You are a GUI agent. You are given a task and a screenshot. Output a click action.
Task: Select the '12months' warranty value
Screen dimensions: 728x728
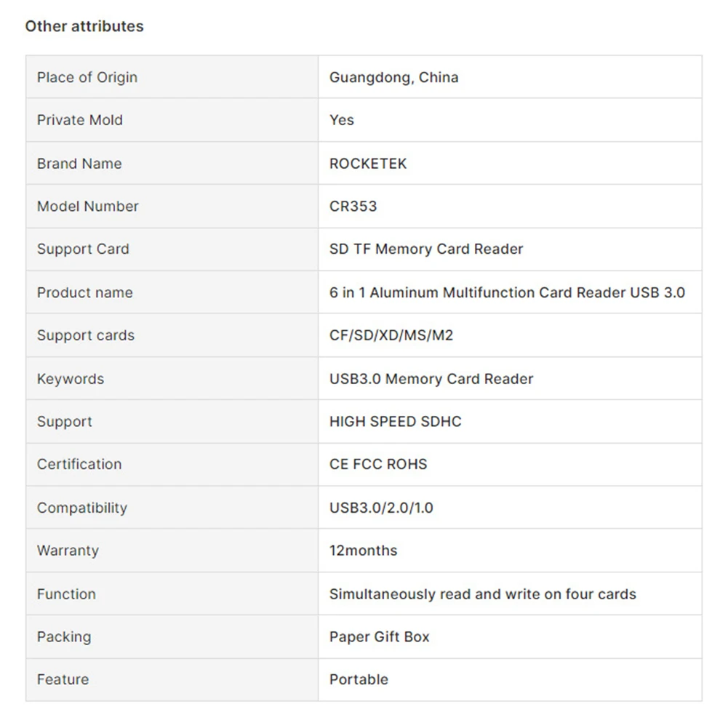point(363,551)
